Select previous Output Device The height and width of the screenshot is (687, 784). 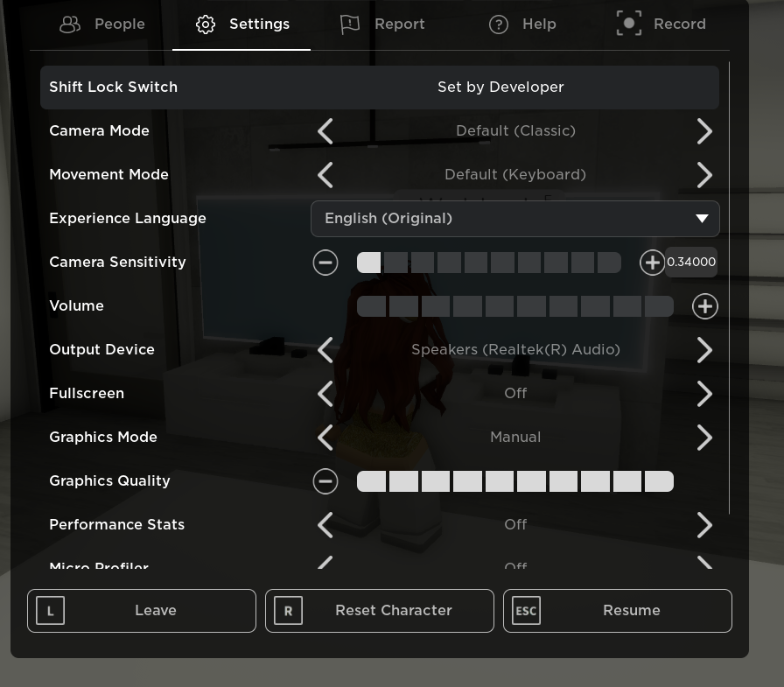coord(325,350)
